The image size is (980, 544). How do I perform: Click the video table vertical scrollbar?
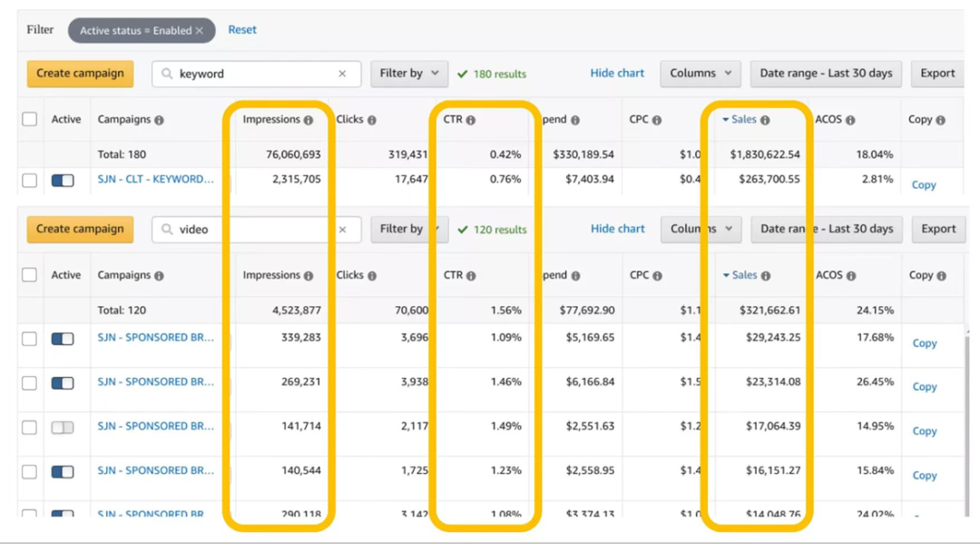click(x=966, y=425)
